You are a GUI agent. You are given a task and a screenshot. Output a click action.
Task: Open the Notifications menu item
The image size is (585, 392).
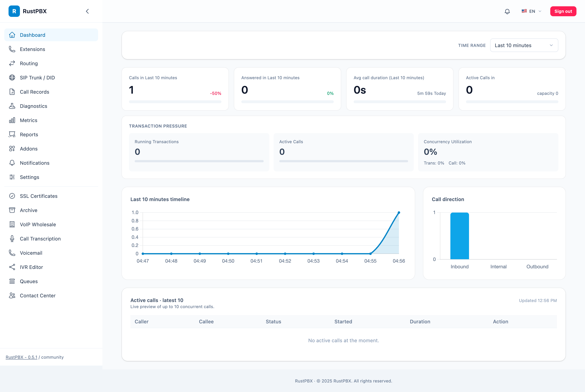(51, 163)
